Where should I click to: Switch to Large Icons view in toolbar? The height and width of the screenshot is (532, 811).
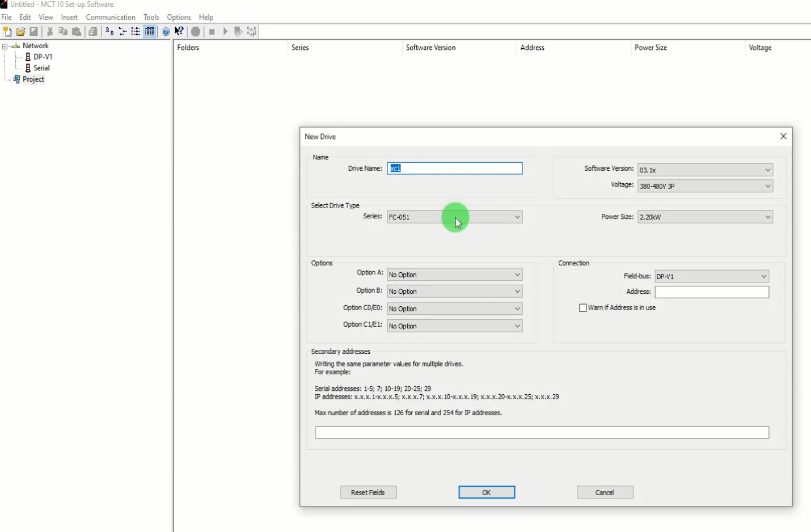109,32
